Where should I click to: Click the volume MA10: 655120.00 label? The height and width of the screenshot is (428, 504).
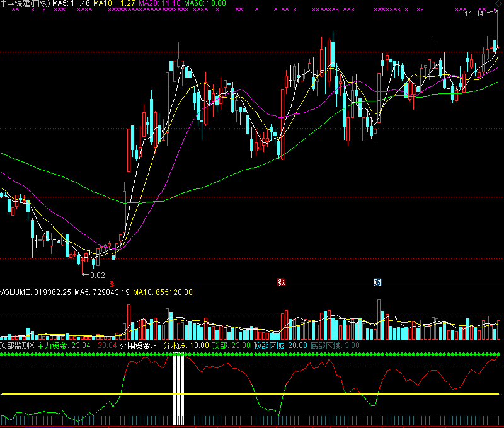tap(163, 292)
